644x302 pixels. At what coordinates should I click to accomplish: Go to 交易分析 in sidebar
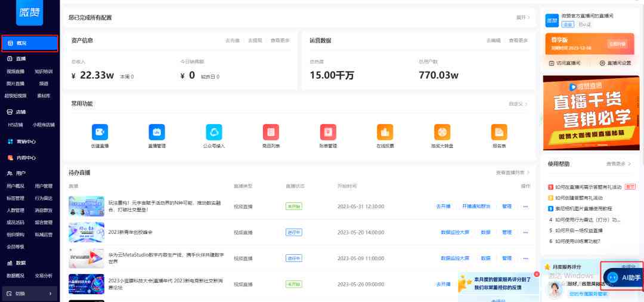coord(44,275)
